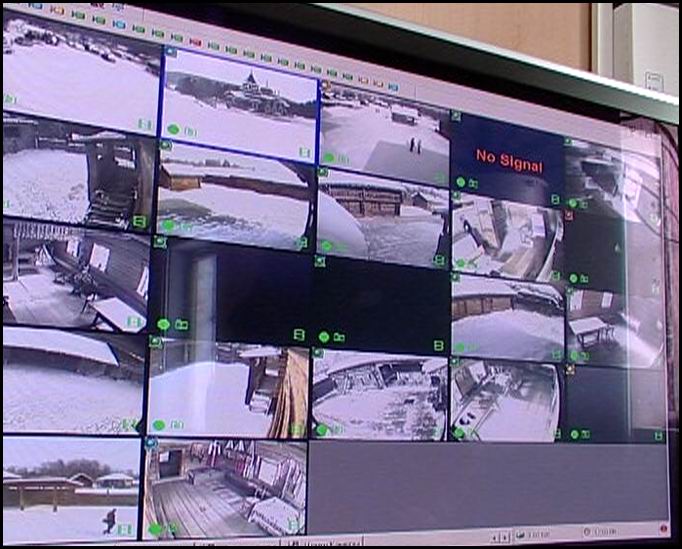
Task: Click talk bubble on two-pedestrians feed
Action: (x=329, y=158)
